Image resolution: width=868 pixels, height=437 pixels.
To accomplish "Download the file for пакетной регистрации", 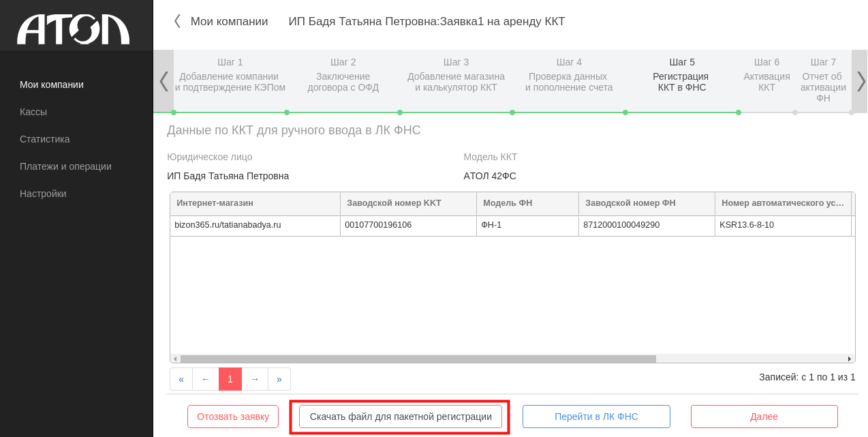I will [401, 417].
